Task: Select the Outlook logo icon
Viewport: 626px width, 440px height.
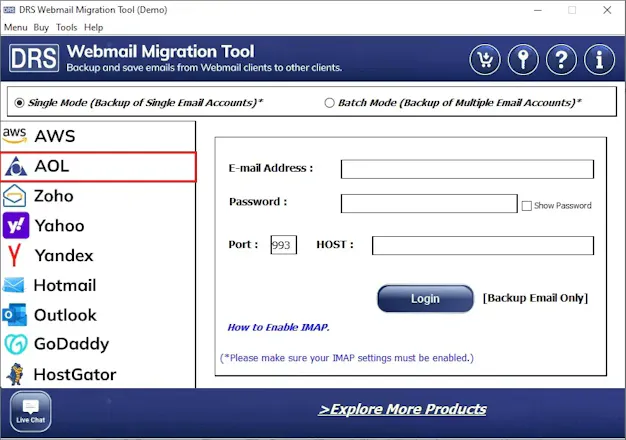Action: pyautogui.click(x=14, y=315)
